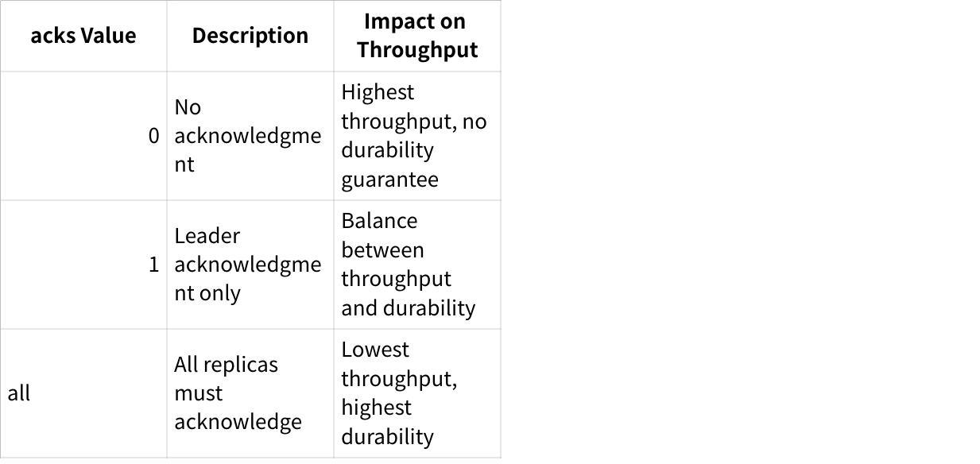Viewport: 980px width, 464px height.
Task: Select the cell containing acks value 0
Action: click(83, 136)
